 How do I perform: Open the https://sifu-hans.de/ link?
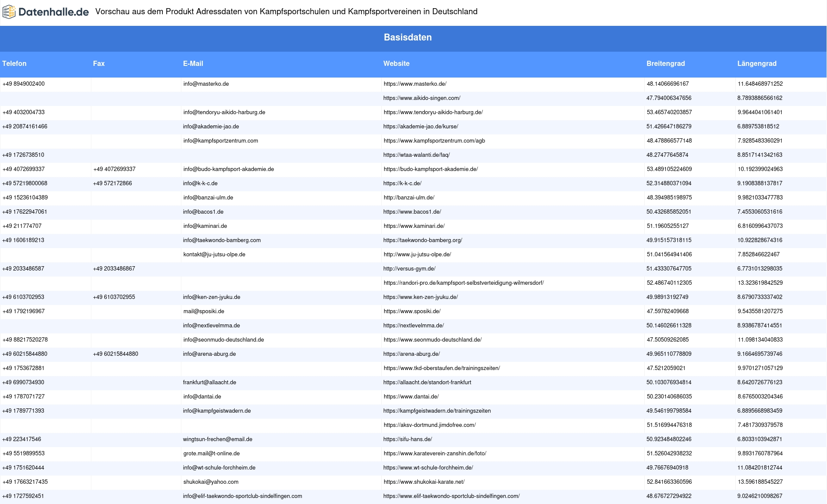(407, 439)
